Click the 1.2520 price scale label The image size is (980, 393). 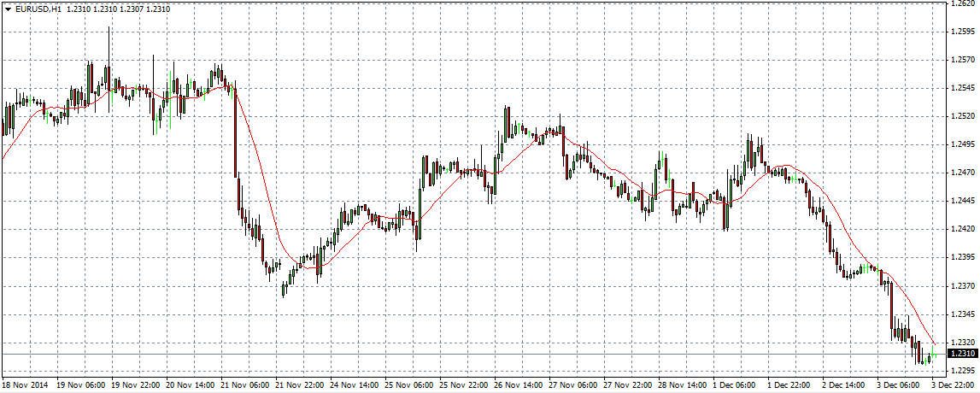tap(963, 116)
